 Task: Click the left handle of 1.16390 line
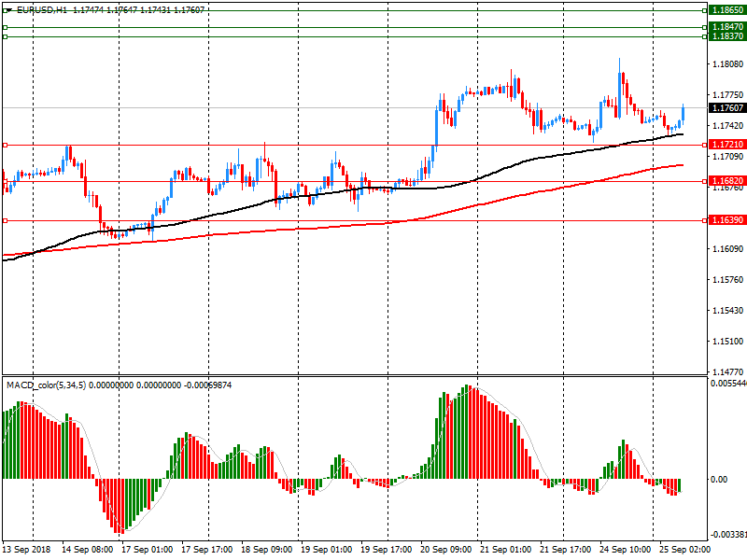coord(6,220)
